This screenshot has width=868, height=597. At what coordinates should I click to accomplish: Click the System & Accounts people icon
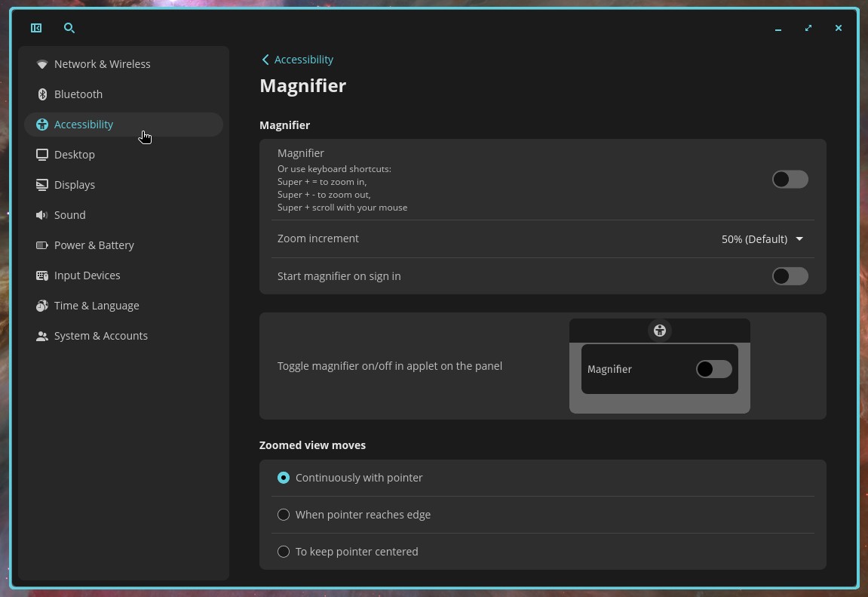pos(42,336)
